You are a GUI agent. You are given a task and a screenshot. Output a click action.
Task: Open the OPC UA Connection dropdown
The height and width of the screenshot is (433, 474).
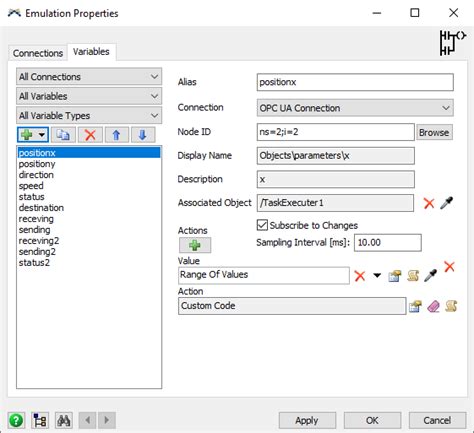(355, 108)
